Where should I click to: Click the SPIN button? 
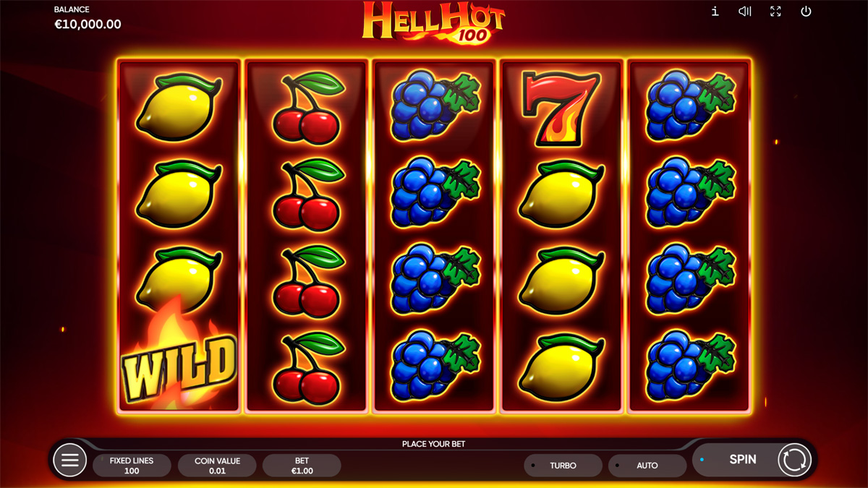[x=742, y=460]
